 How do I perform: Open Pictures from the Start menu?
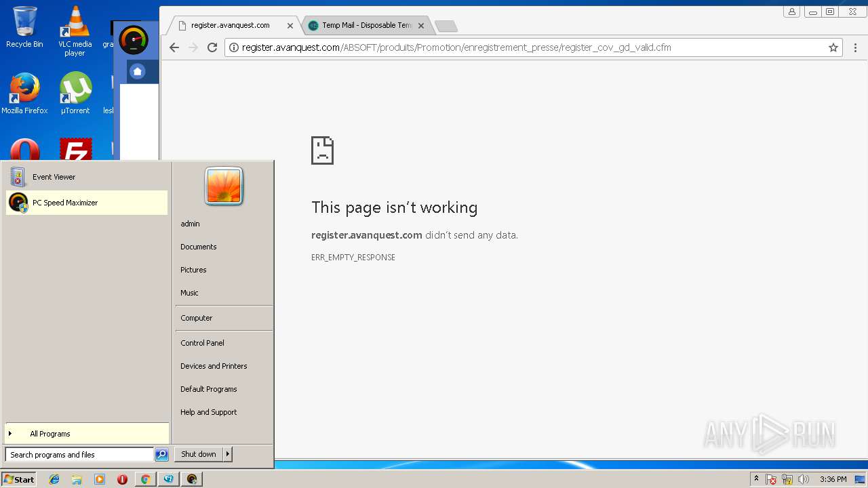coord(224,270)
